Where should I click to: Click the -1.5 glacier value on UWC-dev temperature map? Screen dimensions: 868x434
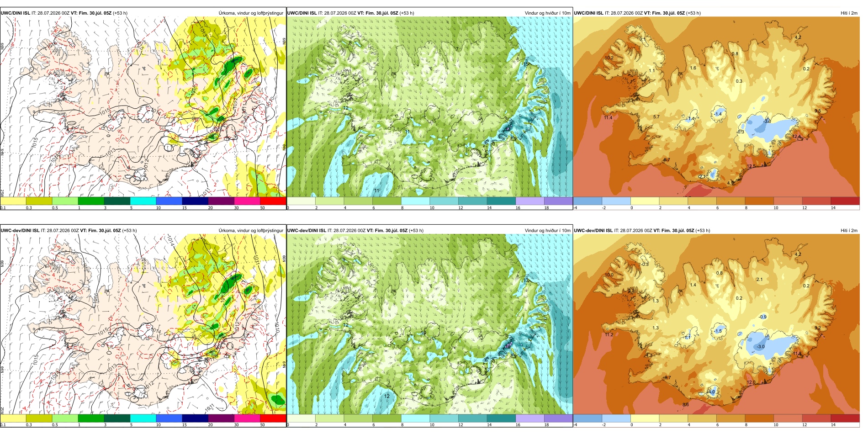click(x=718, y=331)
